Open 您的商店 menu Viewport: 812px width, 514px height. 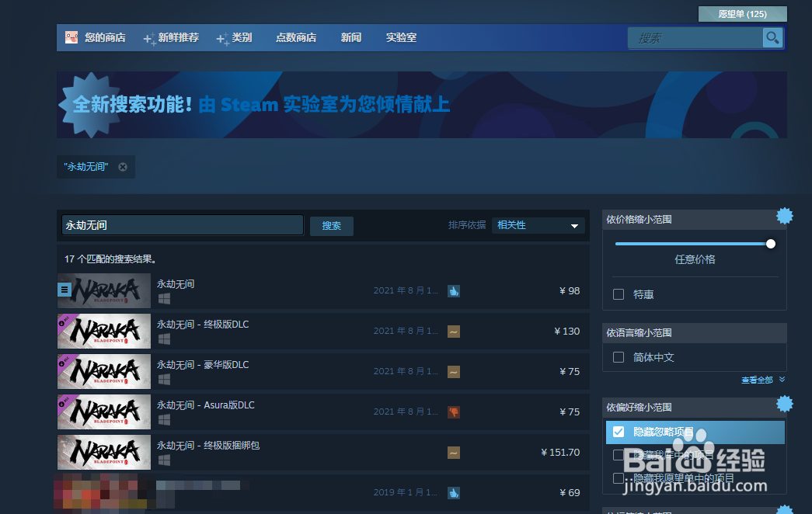coord(105,37)
